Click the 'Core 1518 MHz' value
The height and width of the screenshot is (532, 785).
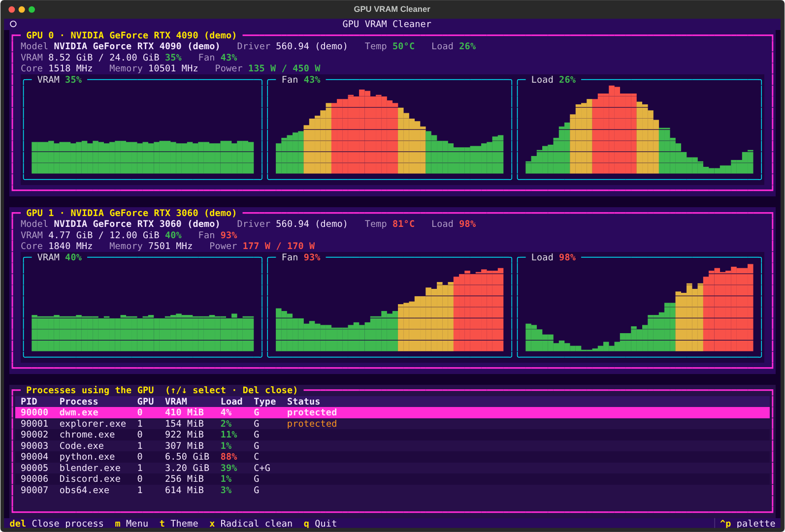pos(57,68)
